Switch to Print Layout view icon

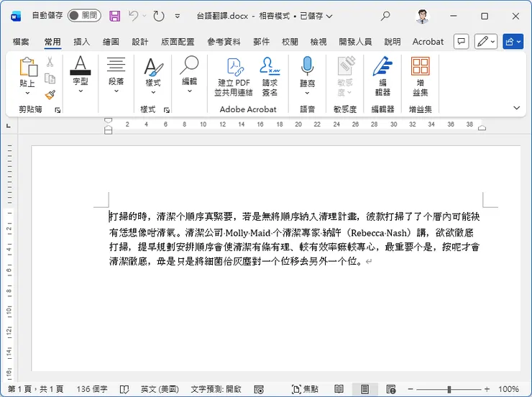click(364, 389)
